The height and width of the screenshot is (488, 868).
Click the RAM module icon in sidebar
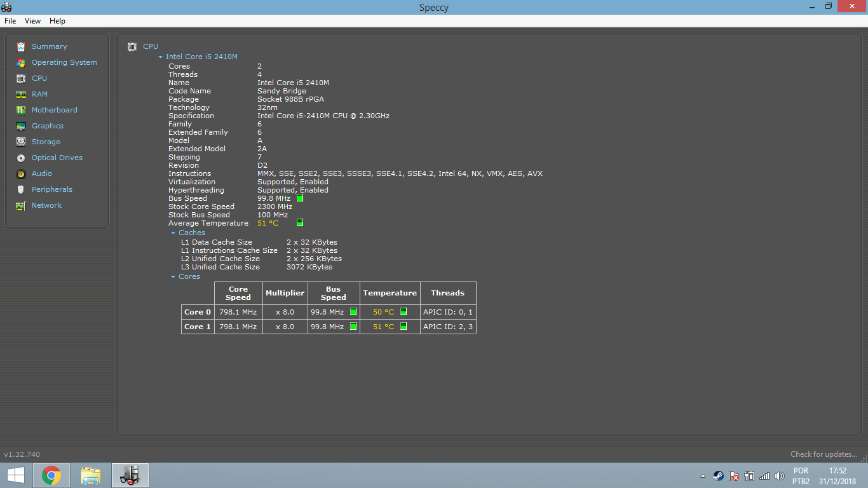click(21, 94)
